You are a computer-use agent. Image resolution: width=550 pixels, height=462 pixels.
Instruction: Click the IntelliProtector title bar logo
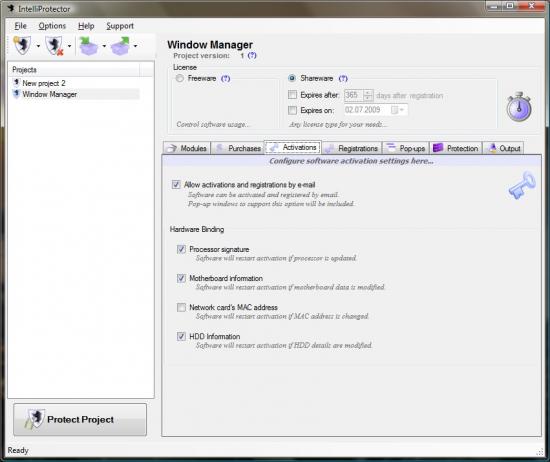[11, 8]
